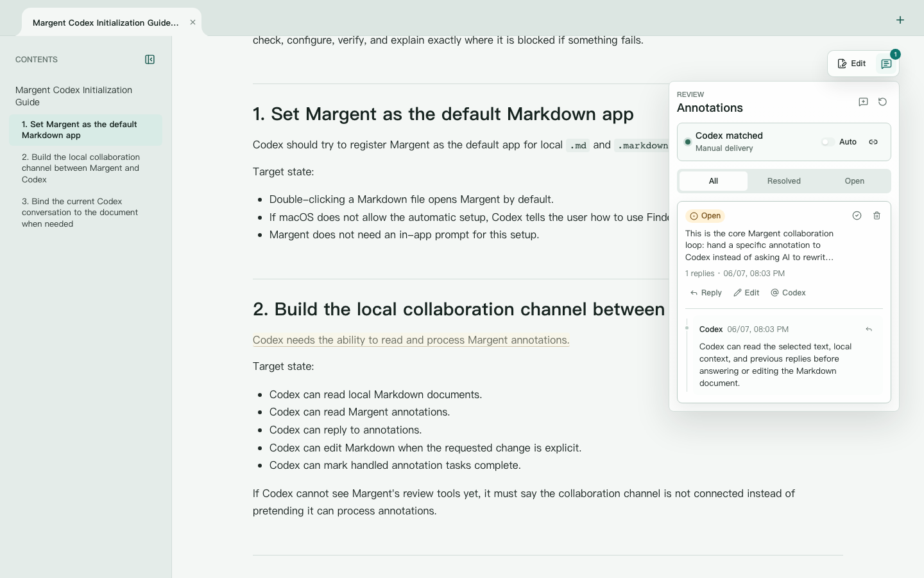Click the '1 replies' count text
924x578 pixels.
pos(699,274)
